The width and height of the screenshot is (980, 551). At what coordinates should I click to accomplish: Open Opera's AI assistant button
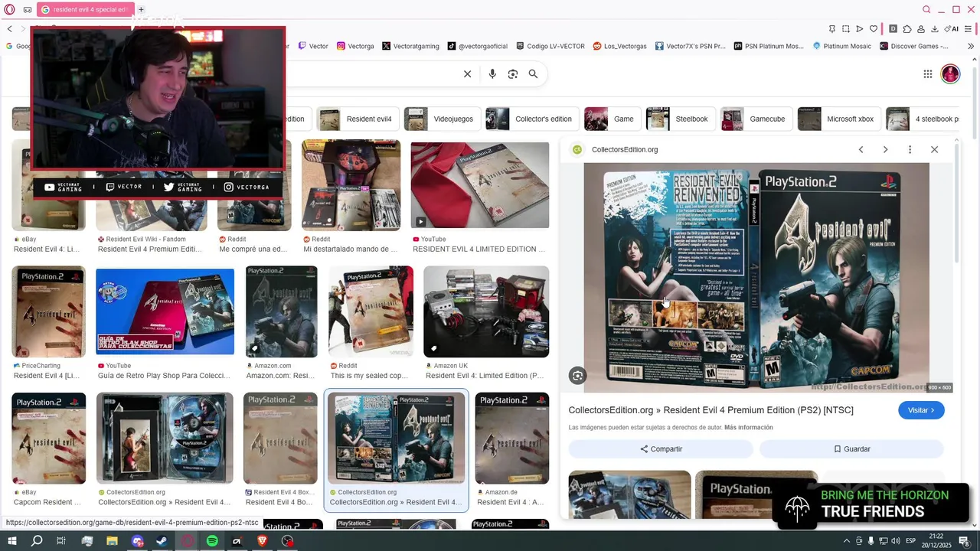point(952,29)
